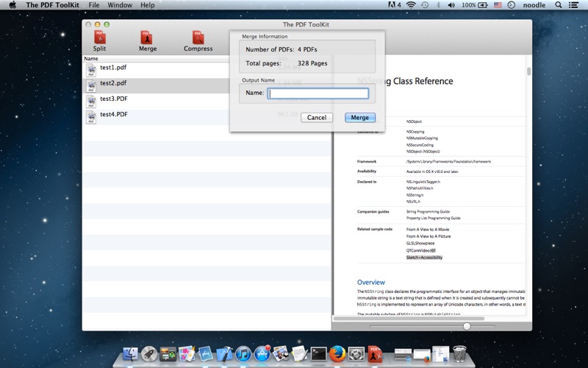Confirm with the blue Merge button
This screenshot has width=588, height=368.
pos(360,118)
